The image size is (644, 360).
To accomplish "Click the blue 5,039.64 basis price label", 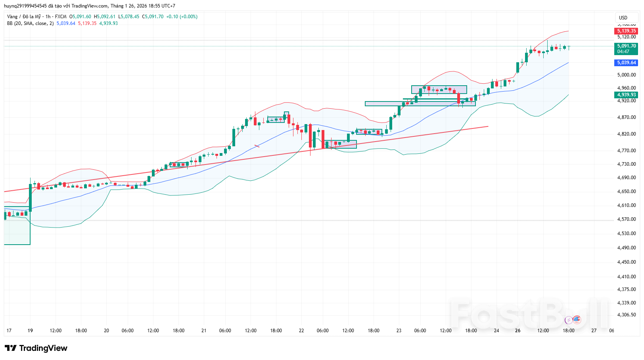I will point(626,63).
